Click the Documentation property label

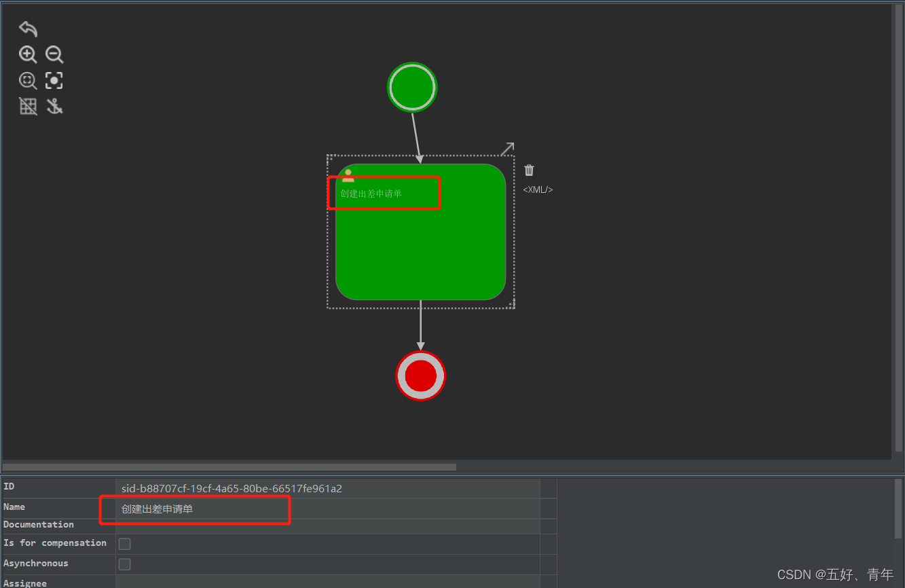(x=39, y=525)
